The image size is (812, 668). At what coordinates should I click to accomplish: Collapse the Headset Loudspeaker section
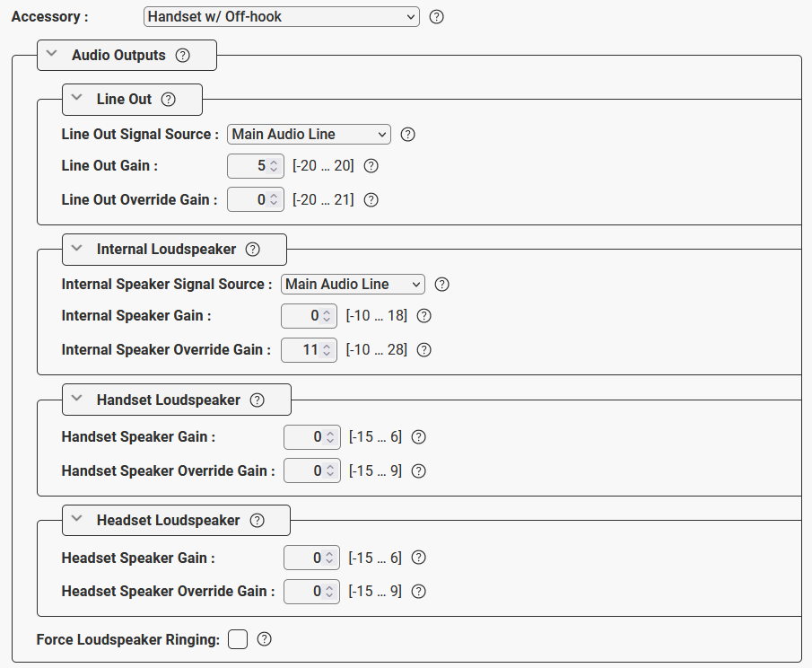[x=77, y=520]
